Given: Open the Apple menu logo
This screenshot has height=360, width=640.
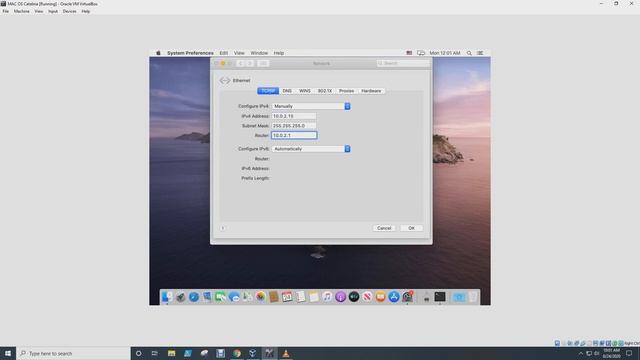Looking at the screenshot, I should point(158,53).
